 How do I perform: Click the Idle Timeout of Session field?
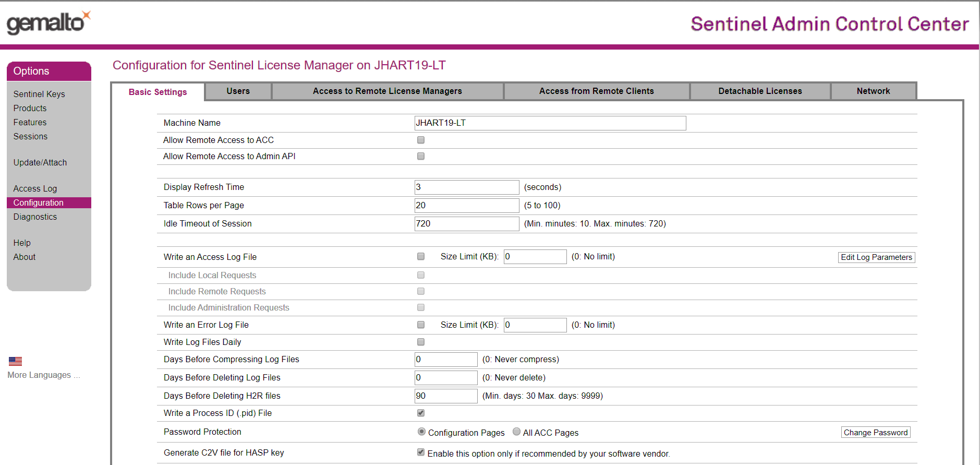pyautogui.click(x=467, y=224)
